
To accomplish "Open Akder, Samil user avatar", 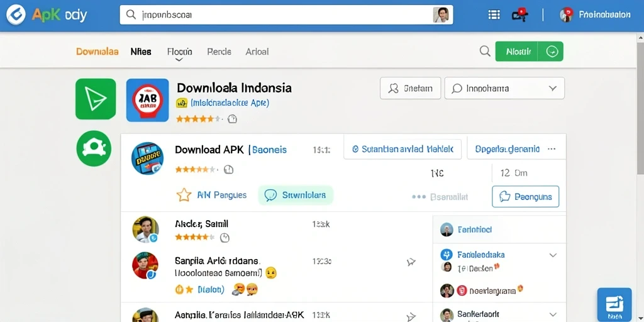I will pos(145,229).
